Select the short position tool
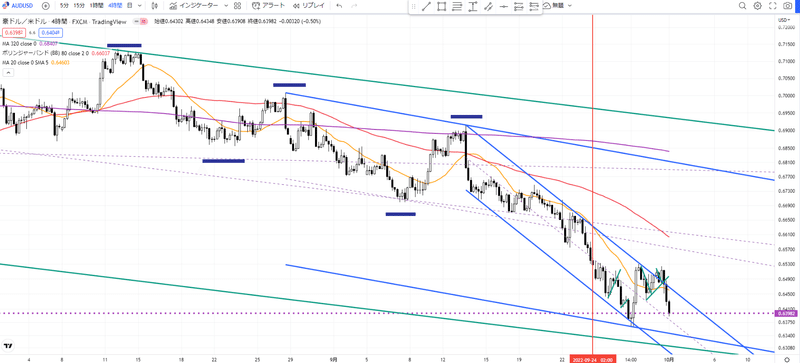Image resolution: width=800 pixels, height=363 pixels. [534, 7]
